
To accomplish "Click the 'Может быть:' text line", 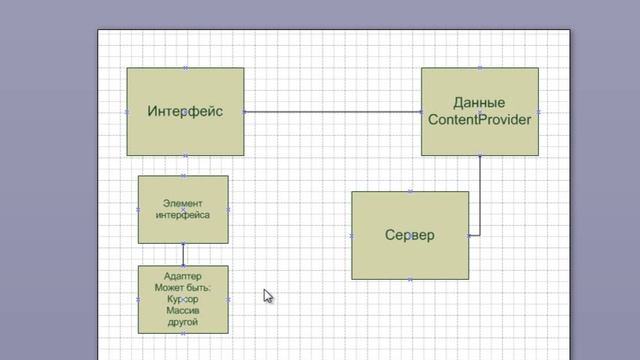I will (x=182, y=288).
